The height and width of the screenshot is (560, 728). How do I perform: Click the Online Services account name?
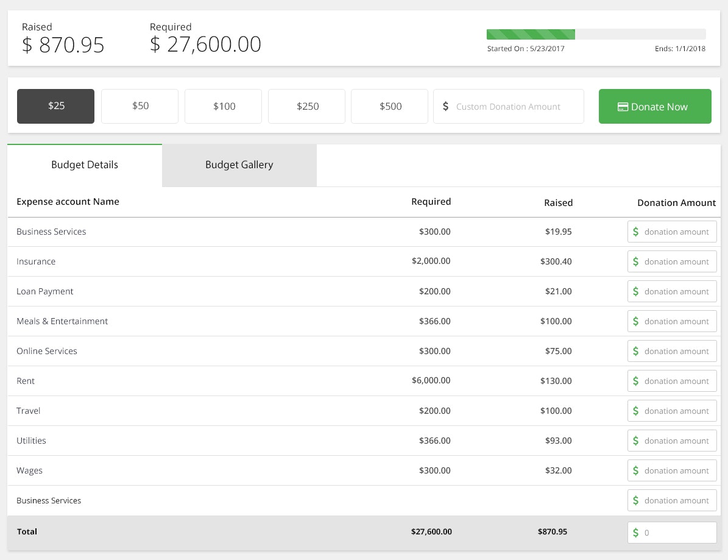[46, 351]
